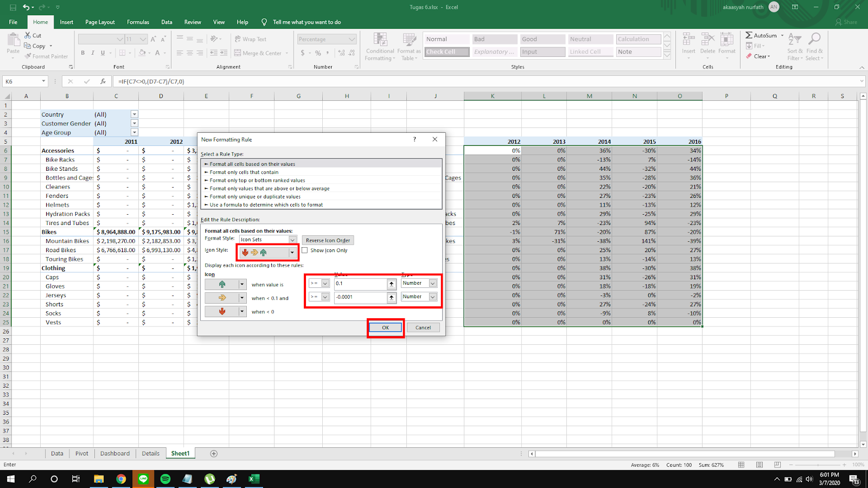Select the 'Use a formula' rule type
This screenshot has height=488, width=868.
point(266,205)
